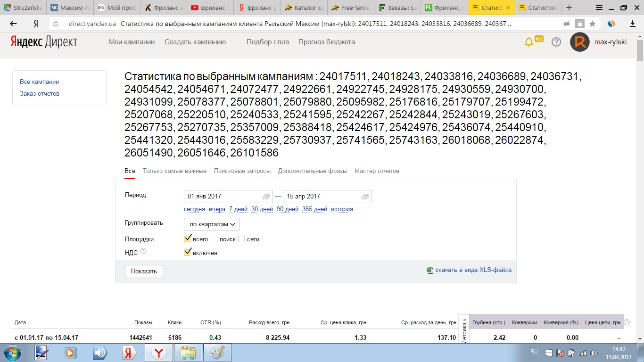Viewport: 644px width, 362px height.
Task: Click the question mark next to НДС
Action: coord(143,252)
